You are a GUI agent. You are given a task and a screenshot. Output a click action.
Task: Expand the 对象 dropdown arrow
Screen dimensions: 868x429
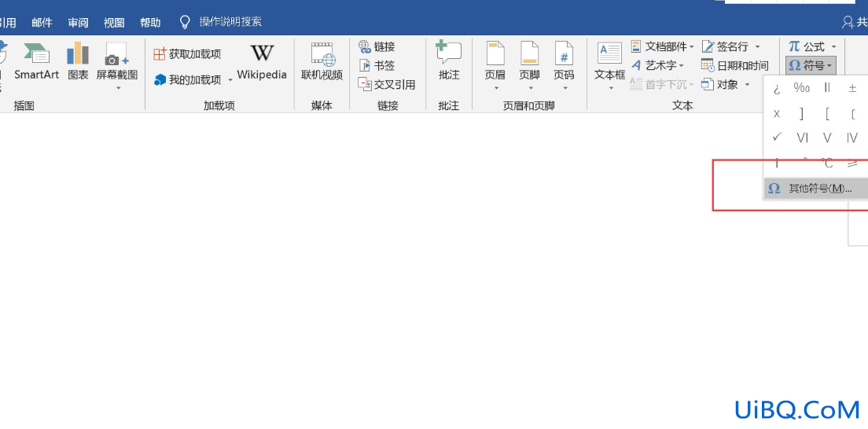click(x=747, y=85)
